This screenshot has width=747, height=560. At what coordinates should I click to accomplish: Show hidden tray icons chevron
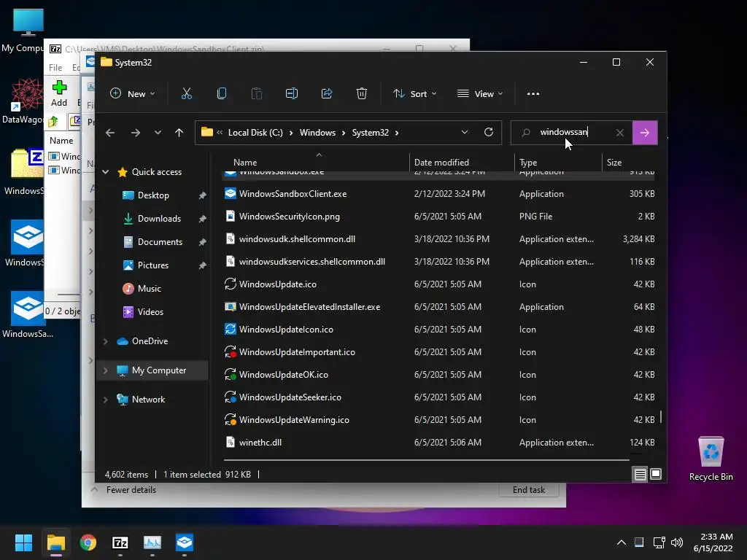coord(622,542)
